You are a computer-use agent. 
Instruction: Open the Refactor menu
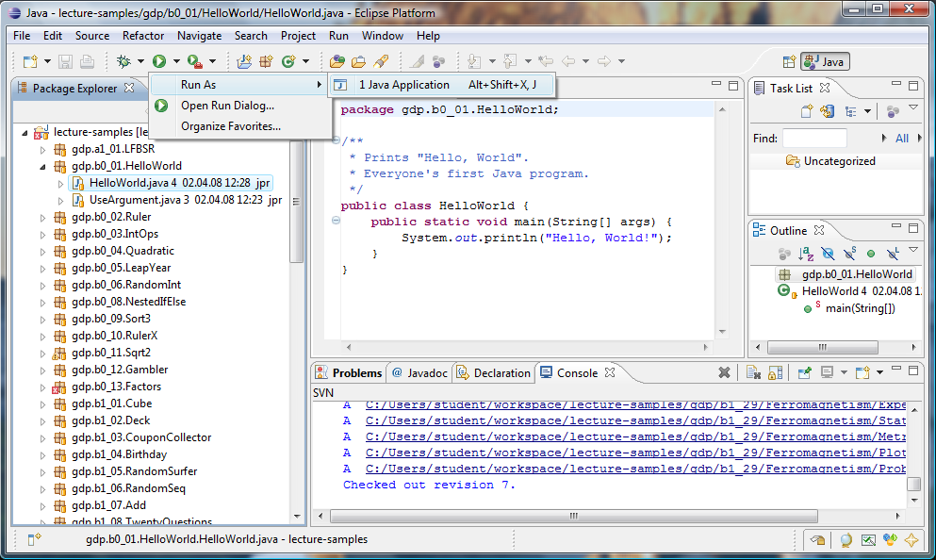tap(143, 36)
